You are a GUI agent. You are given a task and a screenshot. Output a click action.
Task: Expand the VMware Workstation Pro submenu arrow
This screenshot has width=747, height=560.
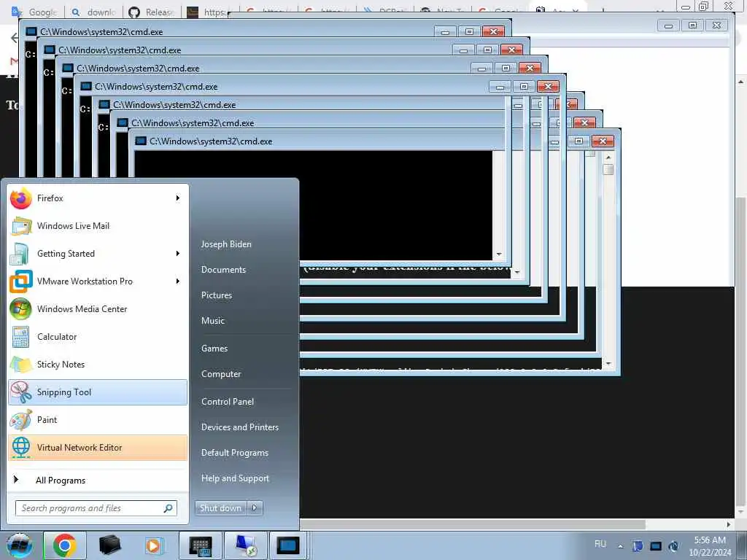[178, 281]
